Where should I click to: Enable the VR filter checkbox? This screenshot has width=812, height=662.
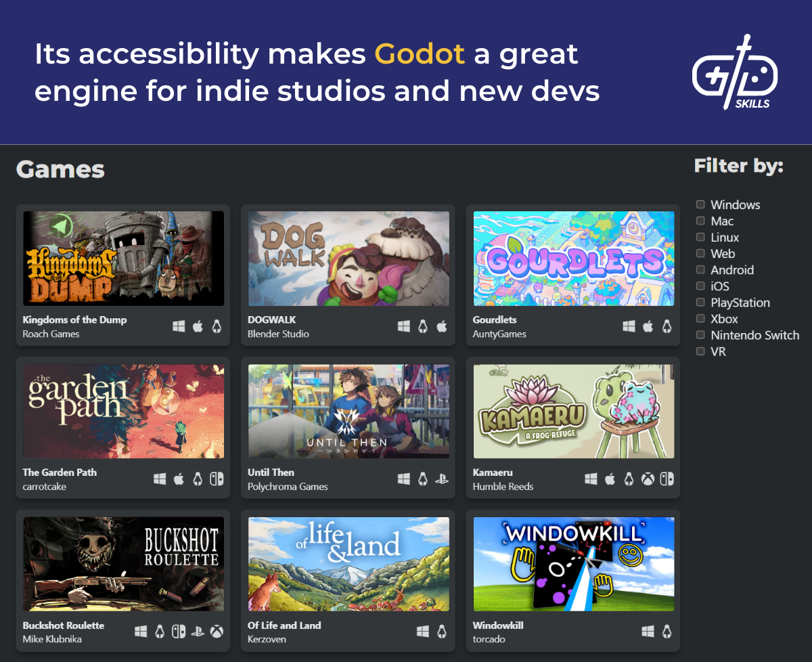700,351
